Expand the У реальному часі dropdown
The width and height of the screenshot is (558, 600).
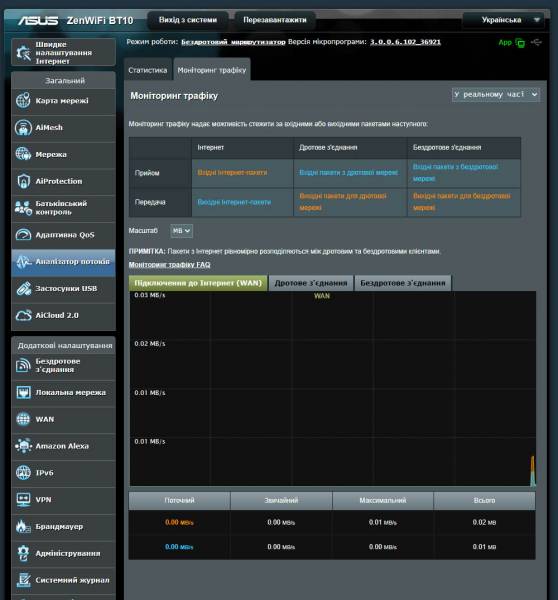[x=496, y=94]
